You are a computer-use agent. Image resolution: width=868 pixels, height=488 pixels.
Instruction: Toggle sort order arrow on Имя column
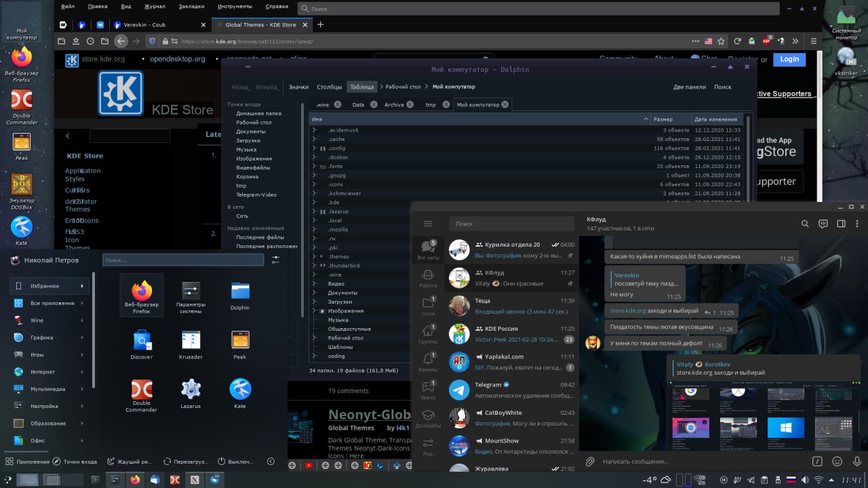pyautogui.click(x=646, y=119)
